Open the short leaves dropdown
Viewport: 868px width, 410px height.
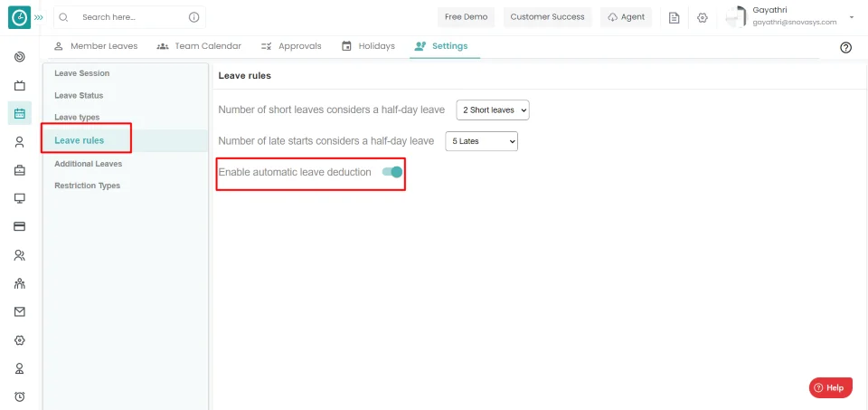click(x=493, y=110)
